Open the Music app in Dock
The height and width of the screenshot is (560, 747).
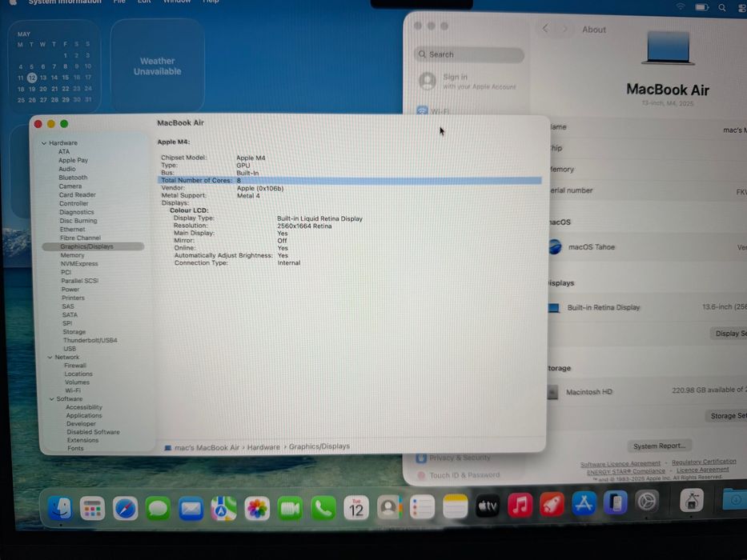(520, 504)
